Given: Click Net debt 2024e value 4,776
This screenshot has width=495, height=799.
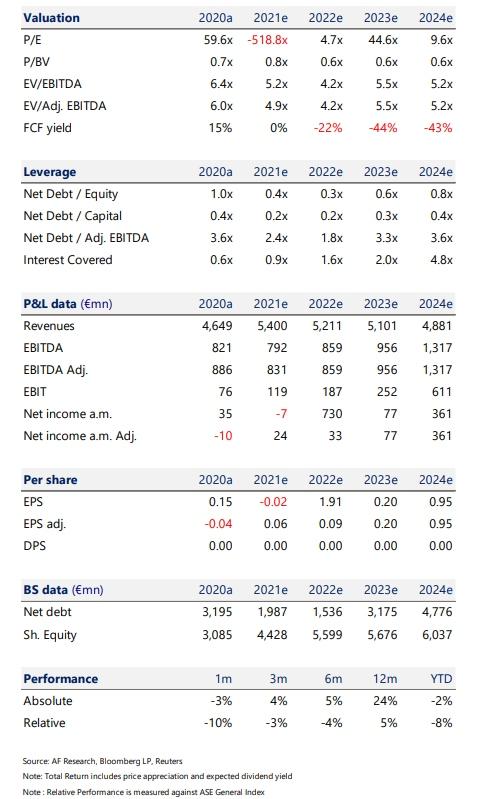Looking at the screenshot, I should coord(437,612).
